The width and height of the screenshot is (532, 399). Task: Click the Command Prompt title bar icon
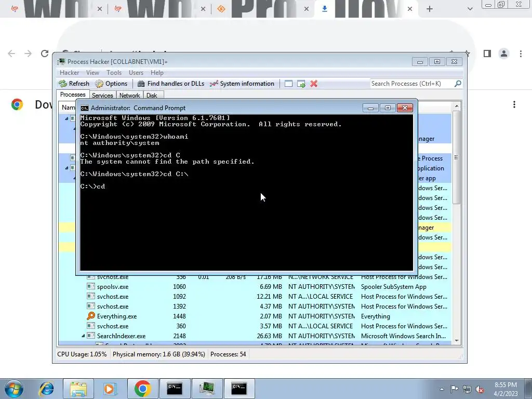pos(85,108)
